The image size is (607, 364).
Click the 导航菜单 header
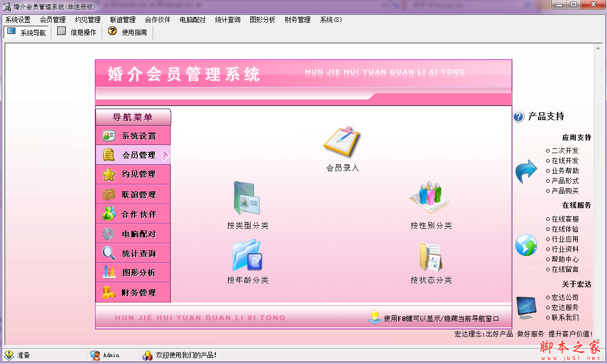[133, 117]
